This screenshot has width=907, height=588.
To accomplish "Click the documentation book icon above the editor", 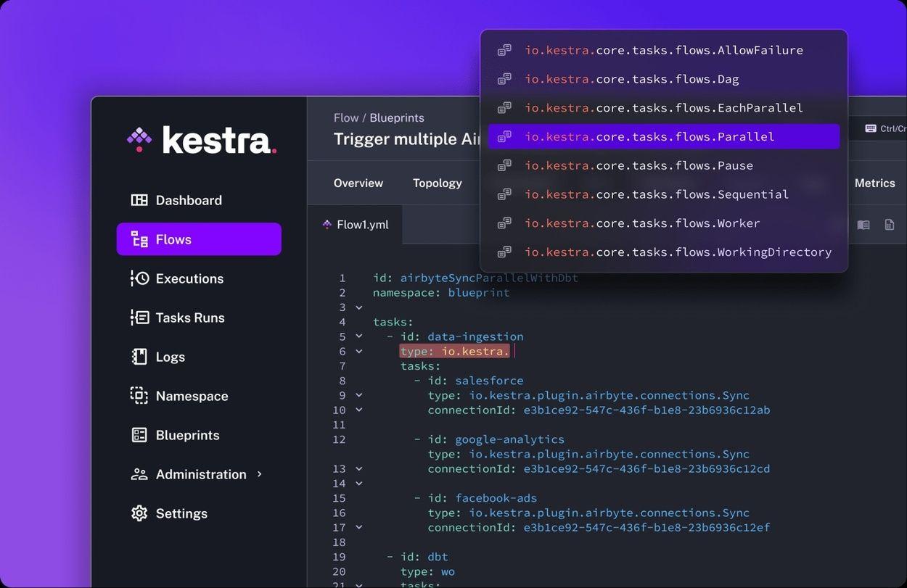I will coord(863,224).
